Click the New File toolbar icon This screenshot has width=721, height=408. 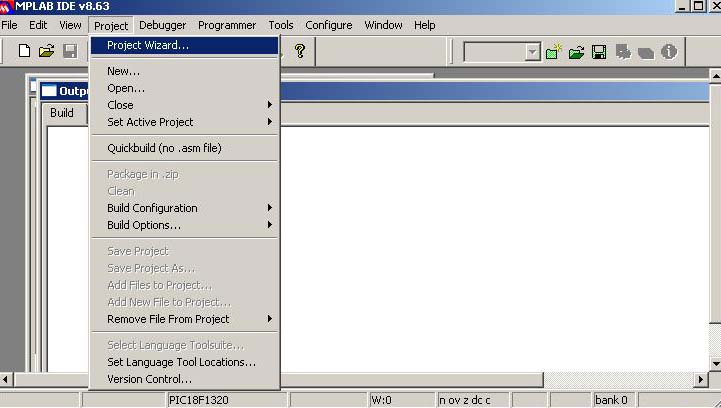click(x=25, y=51)
